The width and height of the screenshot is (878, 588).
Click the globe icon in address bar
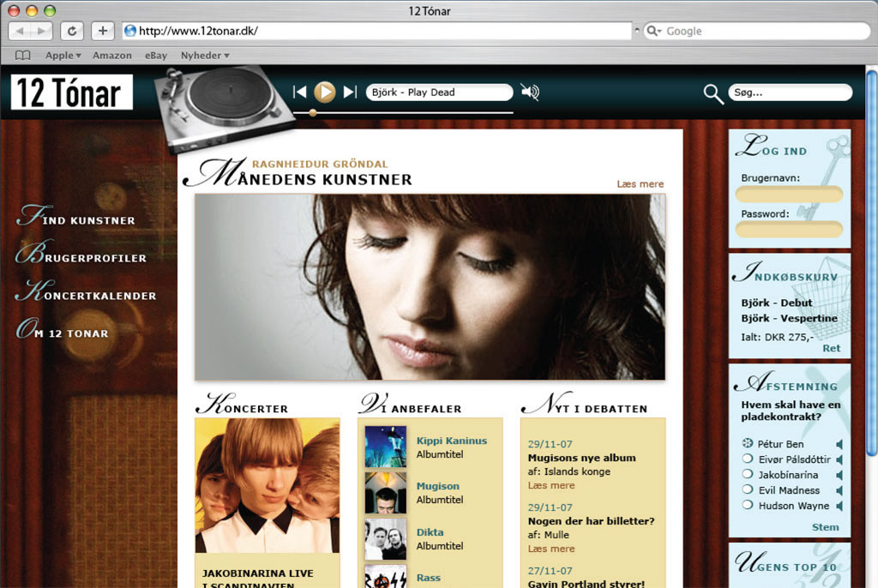click(130, 31)
